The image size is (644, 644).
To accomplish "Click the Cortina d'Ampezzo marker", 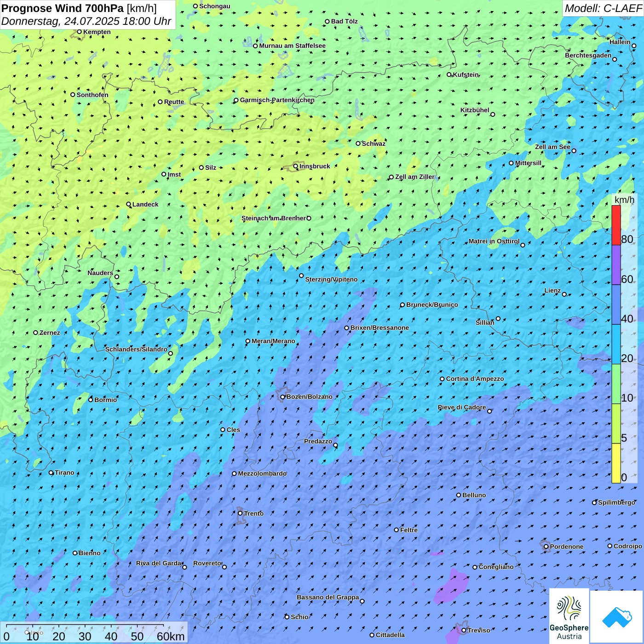I will point(442,379).
